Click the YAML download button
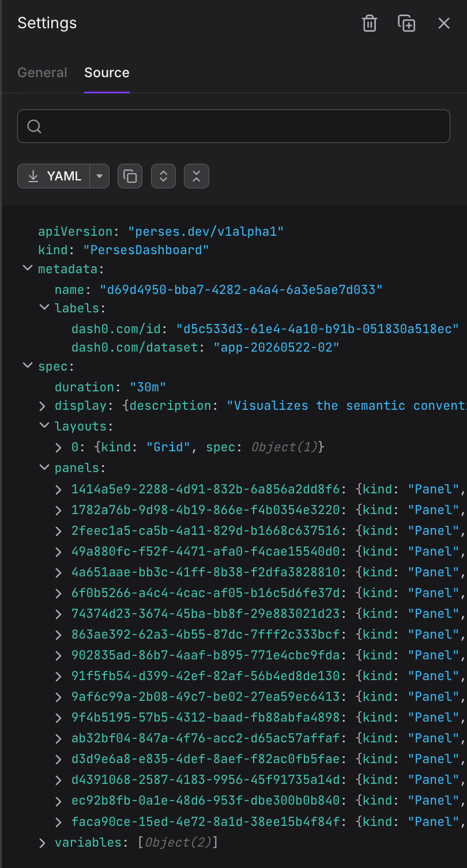This screenshot has width=467, height=868. point(54,176)
